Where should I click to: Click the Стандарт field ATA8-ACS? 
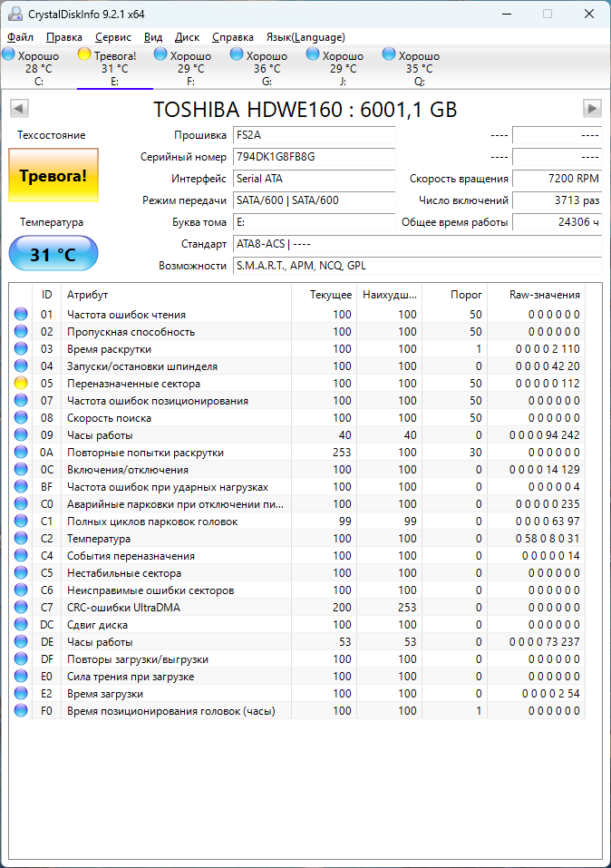click(417, 244)
